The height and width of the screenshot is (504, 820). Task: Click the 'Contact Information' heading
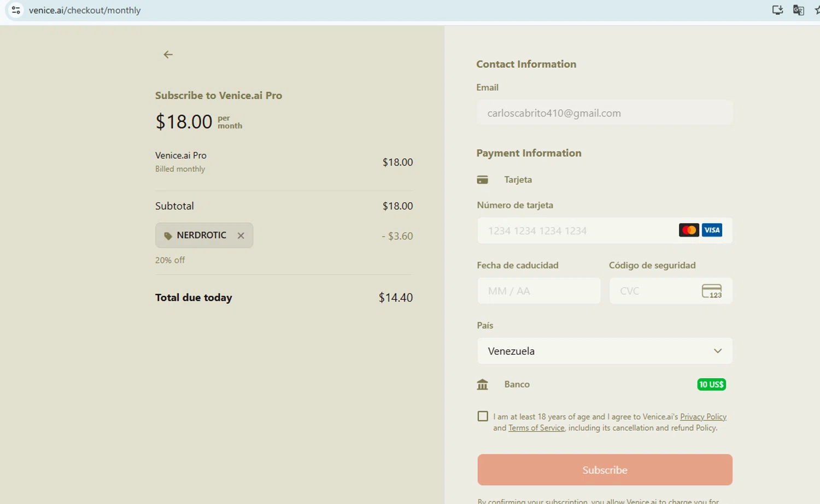pos(526,64)
